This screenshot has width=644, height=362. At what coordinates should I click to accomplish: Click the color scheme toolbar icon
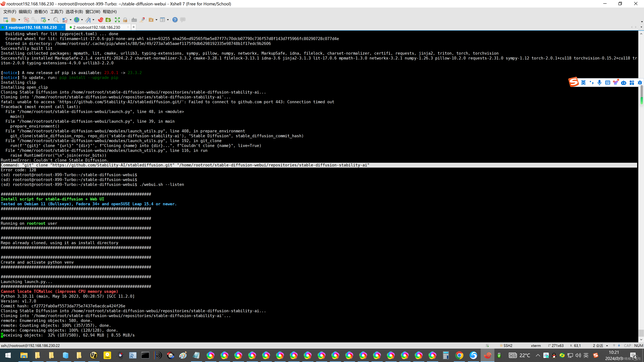(65, 20)
